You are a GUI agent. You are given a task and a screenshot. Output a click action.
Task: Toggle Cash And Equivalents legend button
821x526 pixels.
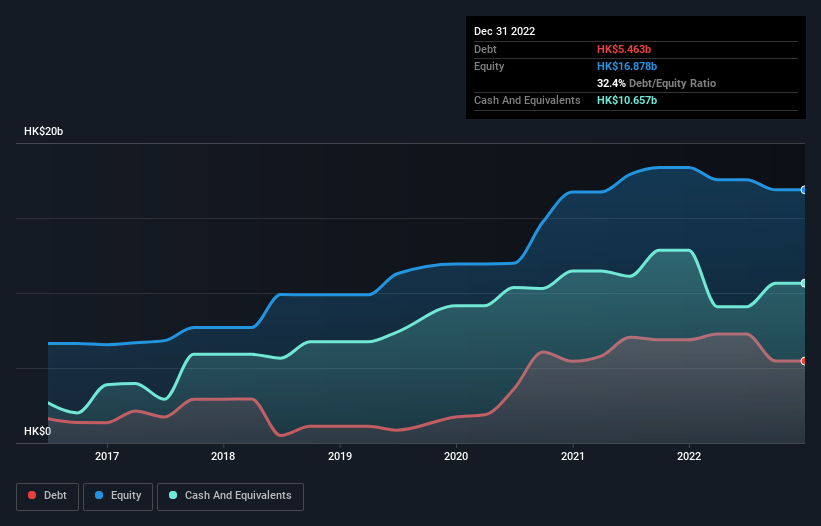(x=230, y=496)
